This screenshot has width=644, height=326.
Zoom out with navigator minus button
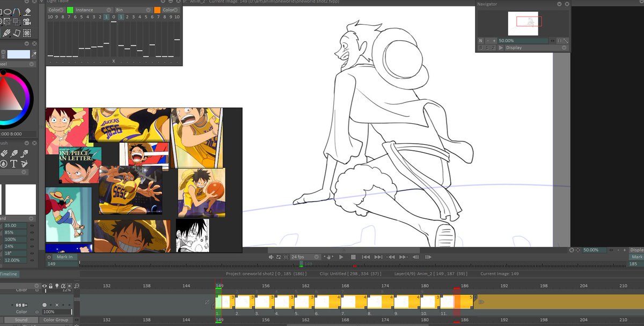488,41
